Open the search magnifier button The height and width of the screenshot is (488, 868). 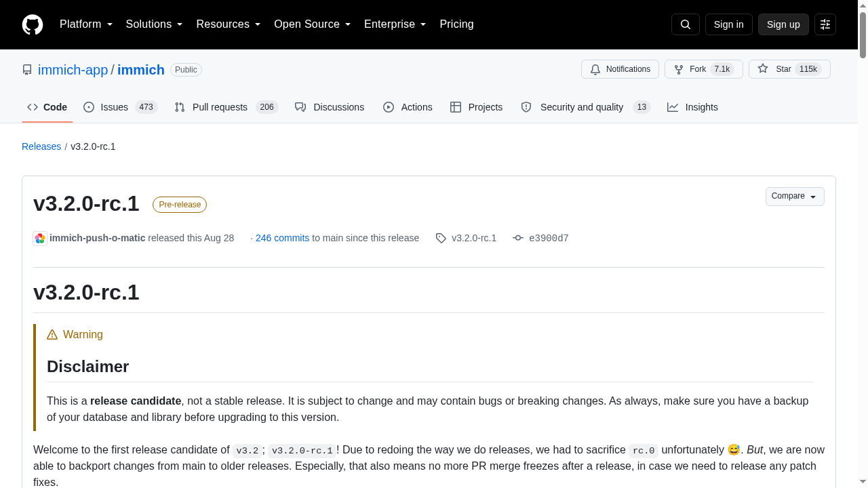click(685, 24)
